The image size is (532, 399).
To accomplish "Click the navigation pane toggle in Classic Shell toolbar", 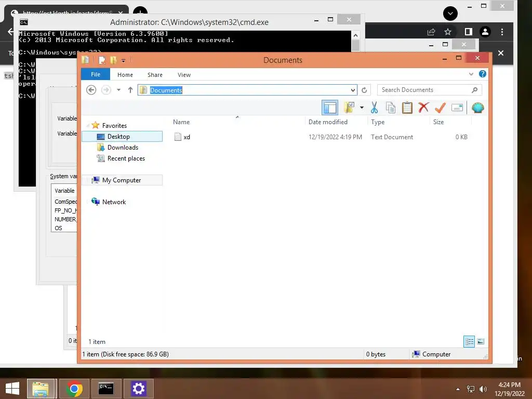I will [x=329, y=108].
